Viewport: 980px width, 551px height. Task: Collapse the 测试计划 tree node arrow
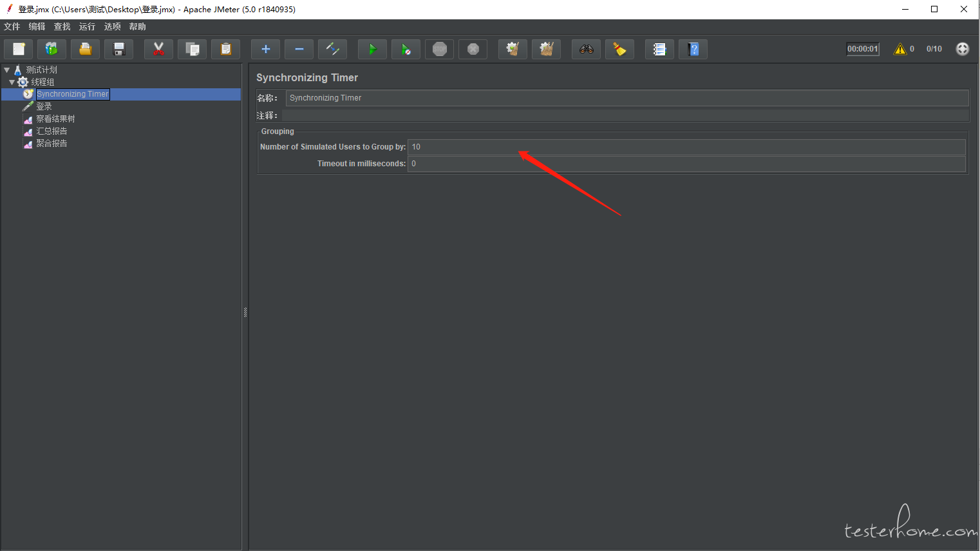6,70
